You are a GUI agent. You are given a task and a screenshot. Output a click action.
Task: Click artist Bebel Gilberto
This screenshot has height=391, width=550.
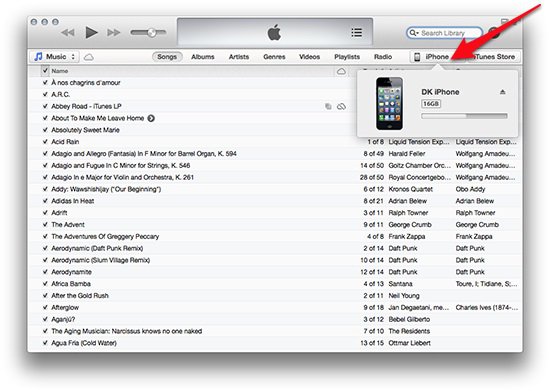[x=409, y=319]
